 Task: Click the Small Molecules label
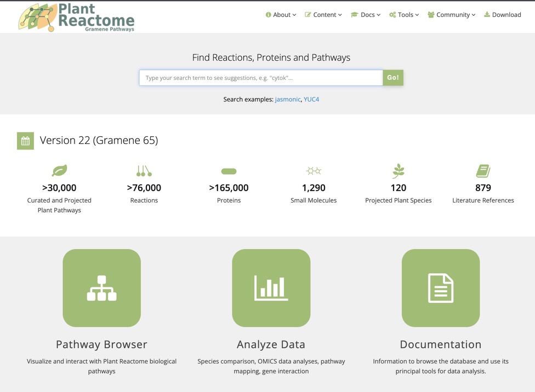coord(314,200)
